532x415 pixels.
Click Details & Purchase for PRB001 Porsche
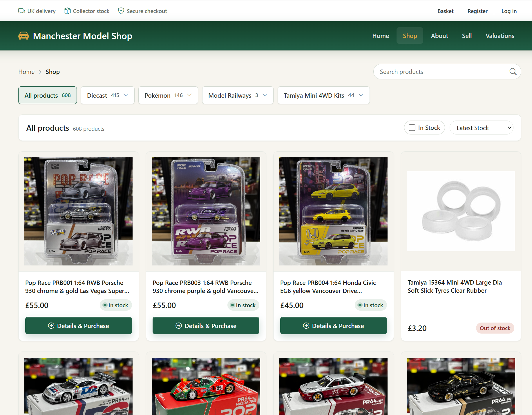point(79,325)
